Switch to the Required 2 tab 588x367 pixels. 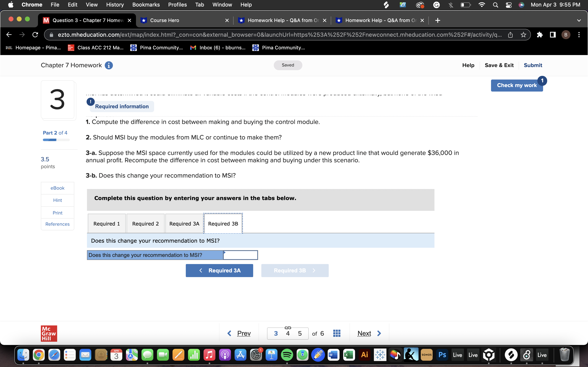point(145,223)
